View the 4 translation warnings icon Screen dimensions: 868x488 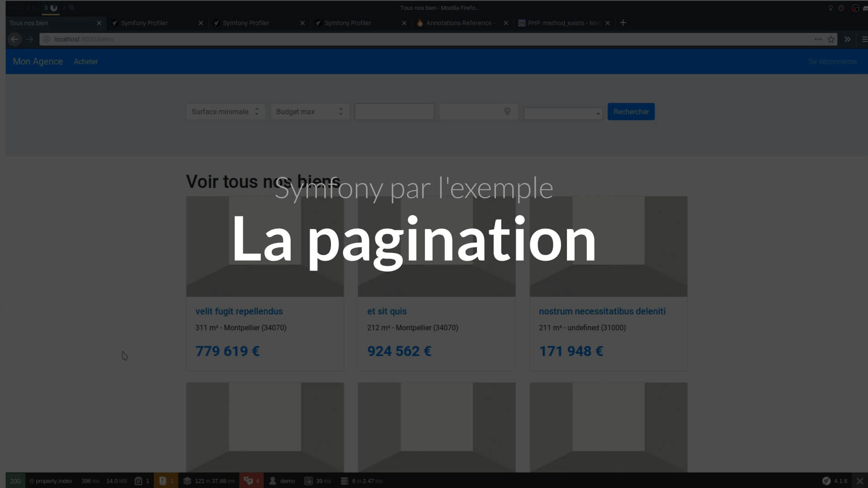click(x=249, y=481)
